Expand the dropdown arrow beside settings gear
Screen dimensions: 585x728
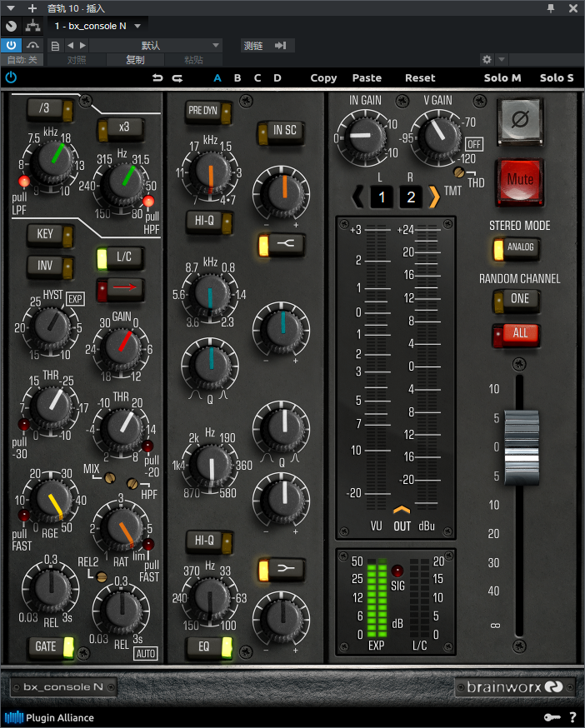tap(502, 59)
